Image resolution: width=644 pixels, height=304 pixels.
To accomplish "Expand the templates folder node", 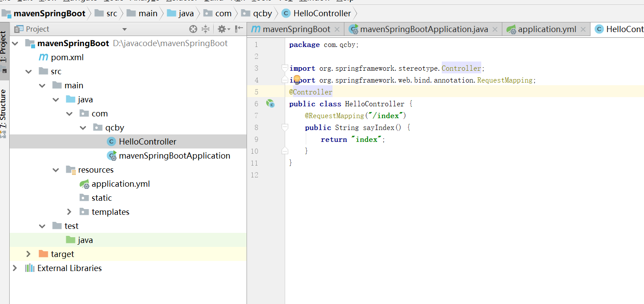I will tap(69, 212).
